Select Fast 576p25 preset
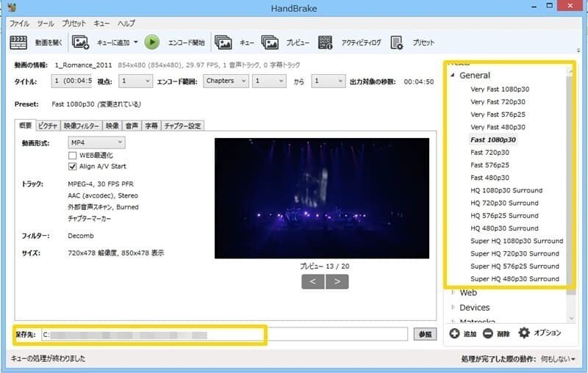Viewport: 588px width, 373px height. [490, 165]
